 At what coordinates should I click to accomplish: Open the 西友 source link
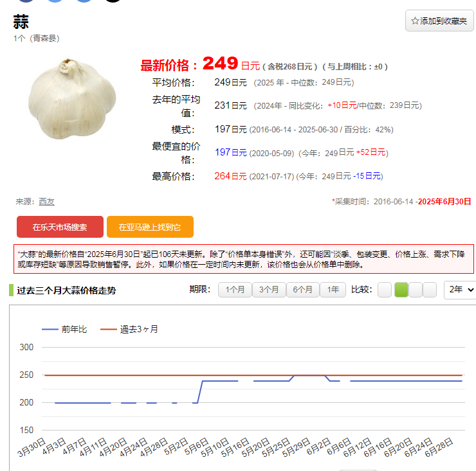click(46, 202)
